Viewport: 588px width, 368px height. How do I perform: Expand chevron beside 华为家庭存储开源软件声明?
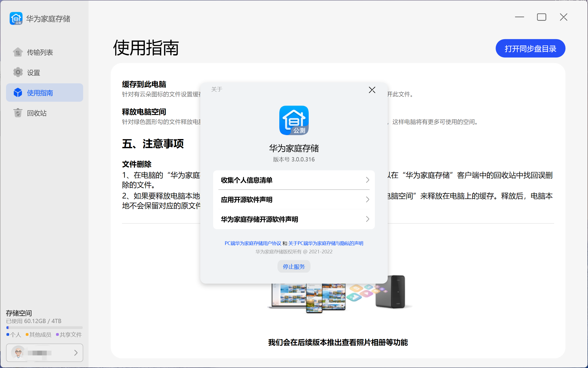[367, 219]
